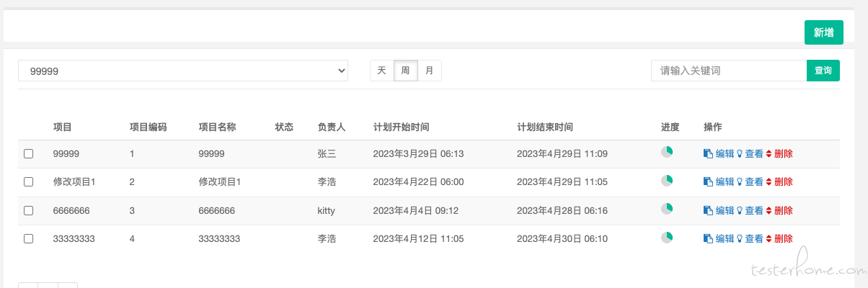Click the delete icon for 修改项目1 row
This screenshot has width=868, height=288.
point(769,182)
